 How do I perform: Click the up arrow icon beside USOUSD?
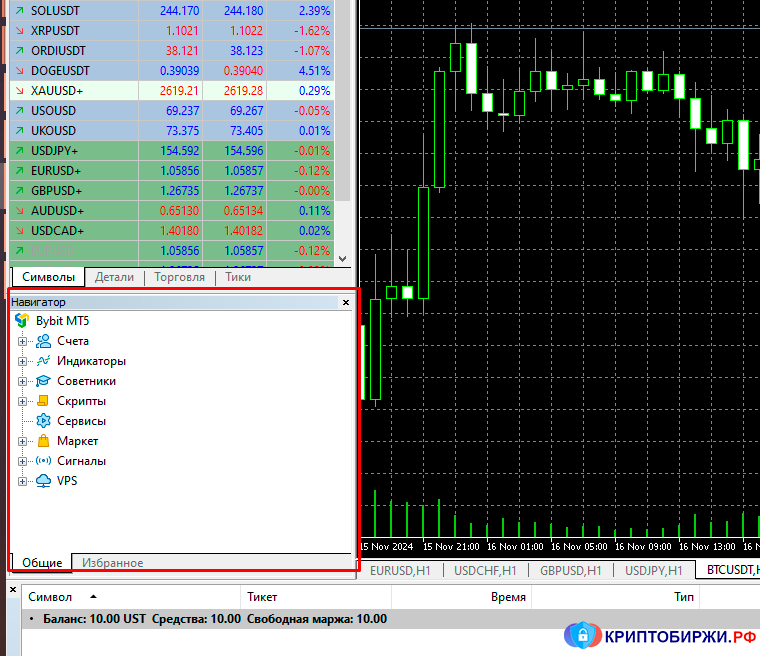click(19, 111)
